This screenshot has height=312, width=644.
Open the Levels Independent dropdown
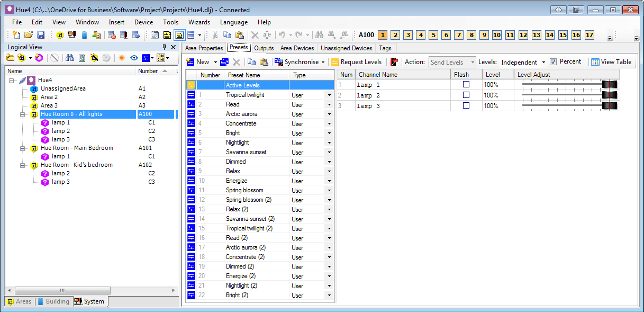543,63
